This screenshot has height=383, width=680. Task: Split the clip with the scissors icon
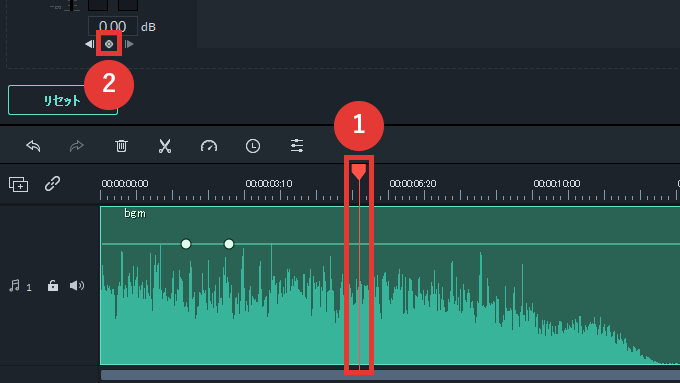coord(165,146)
